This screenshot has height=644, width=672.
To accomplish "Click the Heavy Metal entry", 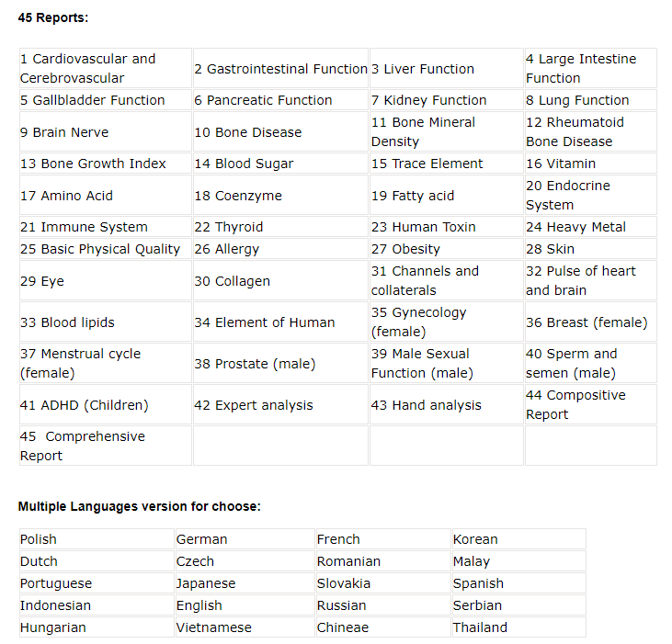I will pyautogui.click(x=590, y=227).
